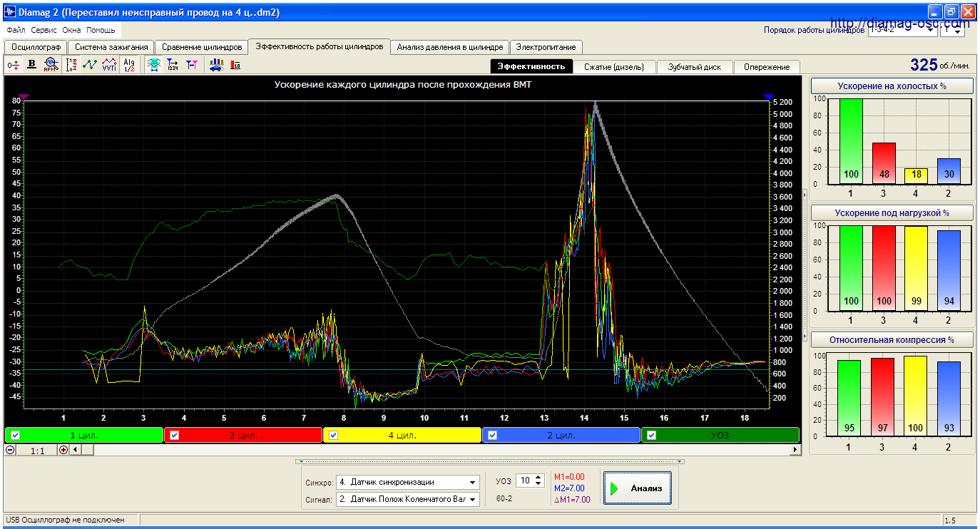Switch to the Сравнение цилиндров tab

point(202,47)
